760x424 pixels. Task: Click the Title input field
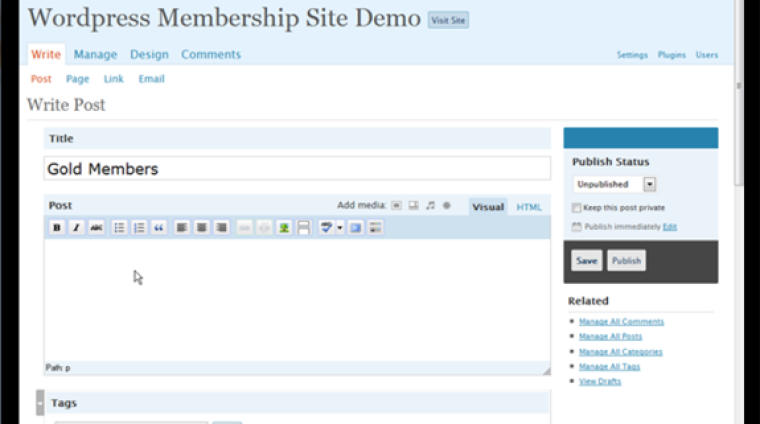tap(297, 169)
